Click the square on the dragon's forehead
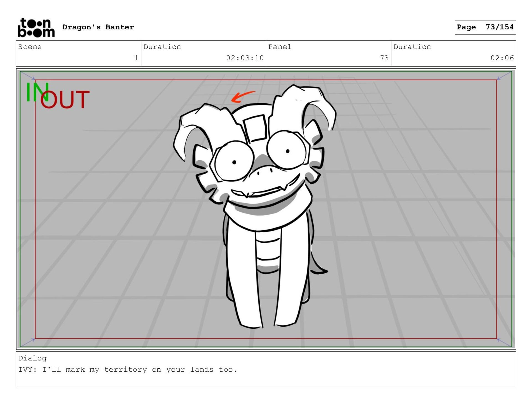The width and height of the screenshot is (532, 411). [x=255, y=128]
